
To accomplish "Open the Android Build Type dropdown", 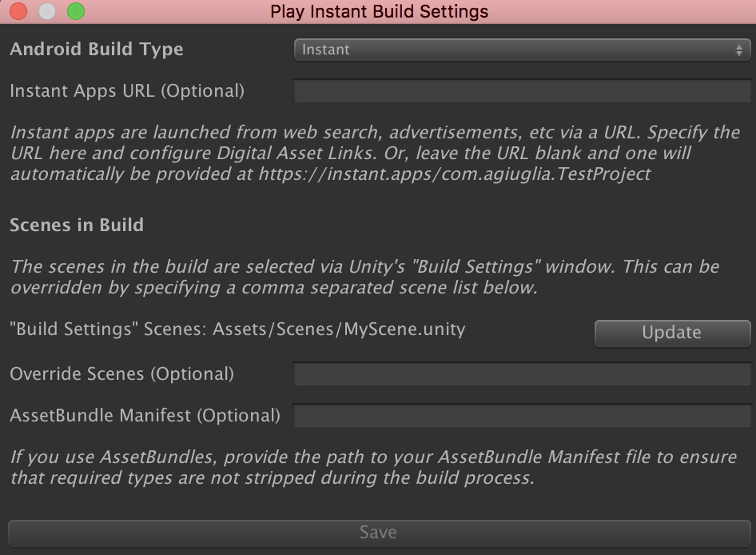I will tap(522, 50).
